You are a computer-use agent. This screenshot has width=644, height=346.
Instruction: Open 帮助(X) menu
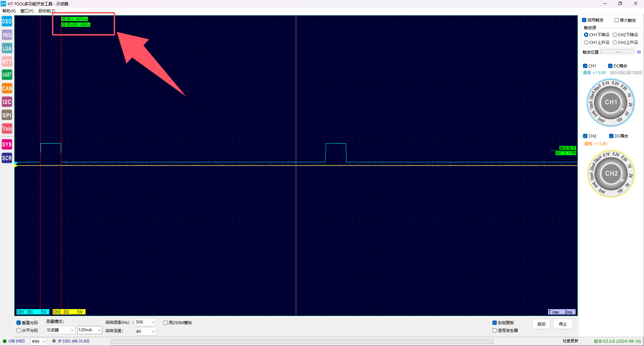click(9, 11)
